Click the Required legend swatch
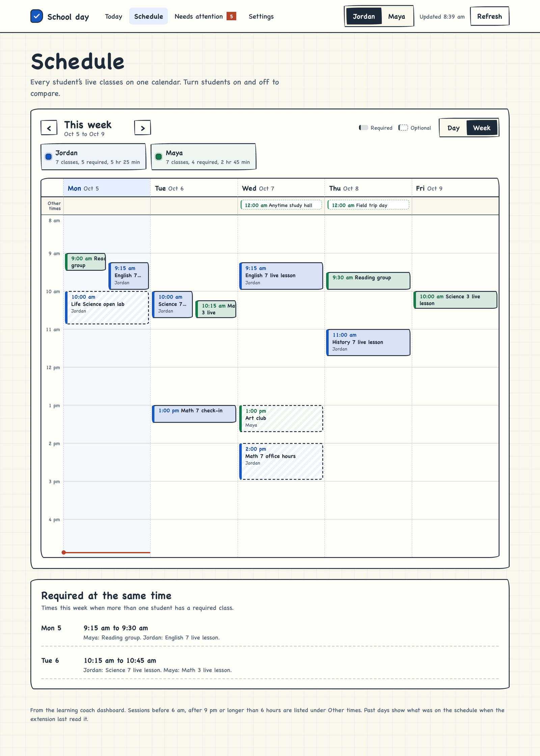The height and width of the screenshot is (756, 540). tap(363, 128)
